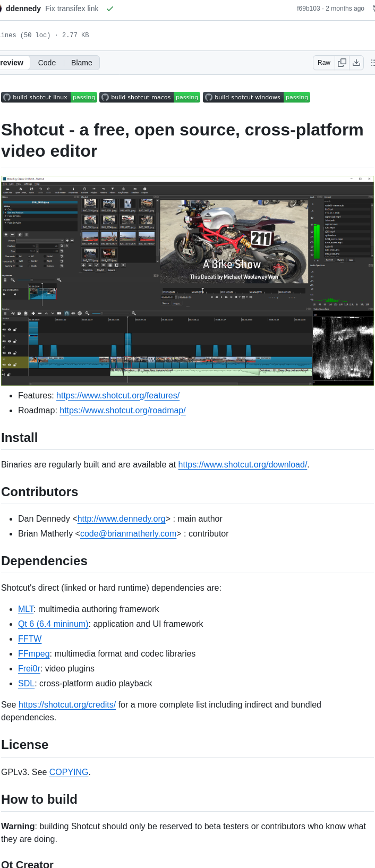
Task: Open the "Fix transifex link" commit message
Action: (x=72, y=8)
